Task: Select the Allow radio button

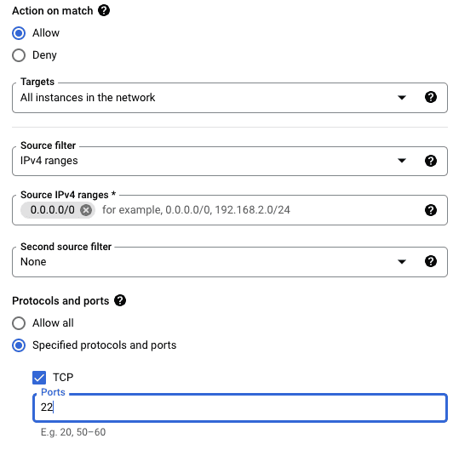Action: click(19, 33)
